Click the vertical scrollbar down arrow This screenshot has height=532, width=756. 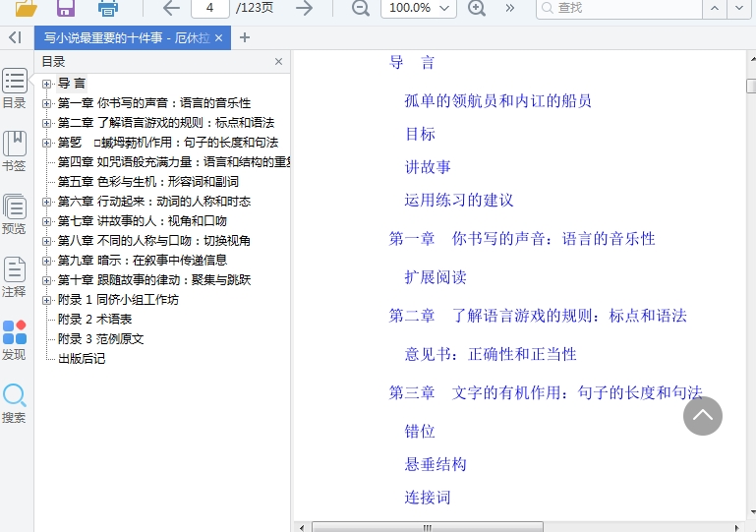[753, 512]
